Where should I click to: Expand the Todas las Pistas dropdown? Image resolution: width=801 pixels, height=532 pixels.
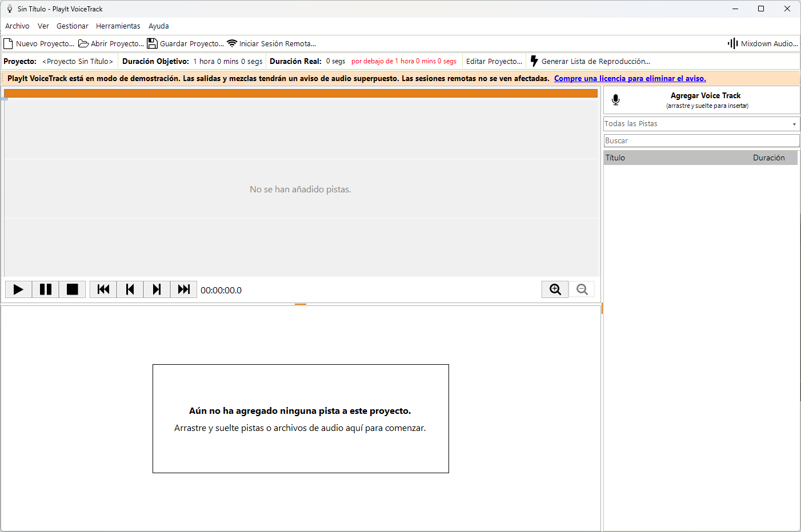click(702, 124)
